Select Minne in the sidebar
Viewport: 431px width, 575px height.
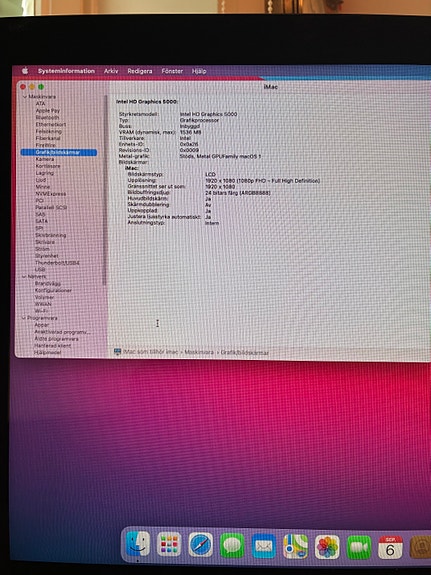tap(43, 187)
